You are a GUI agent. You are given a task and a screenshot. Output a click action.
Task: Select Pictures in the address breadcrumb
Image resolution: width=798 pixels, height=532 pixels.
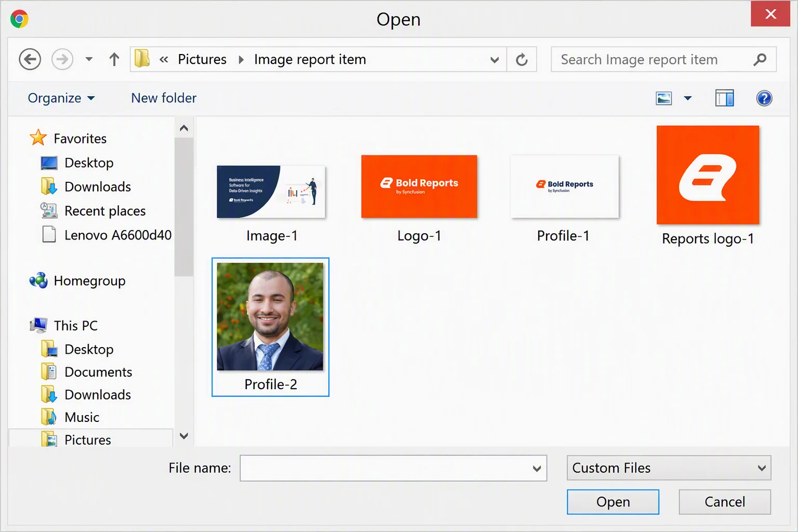point(202,59)
